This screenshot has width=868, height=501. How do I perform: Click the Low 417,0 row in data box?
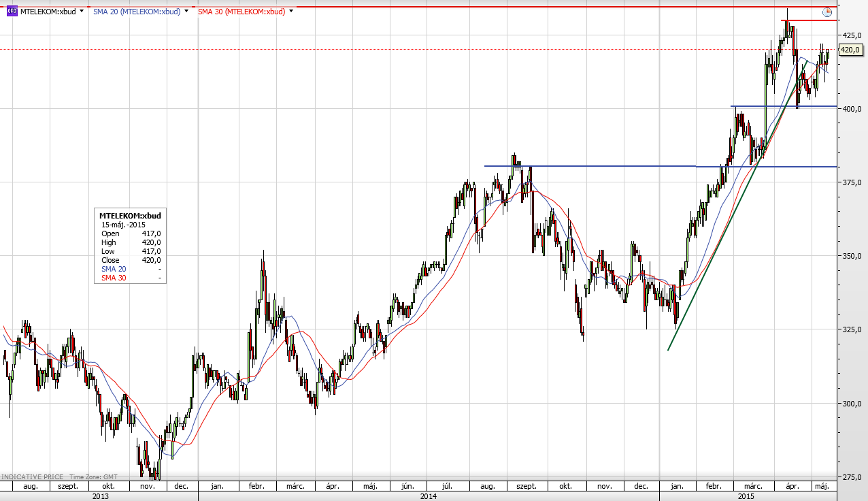[x=131, y=251]
